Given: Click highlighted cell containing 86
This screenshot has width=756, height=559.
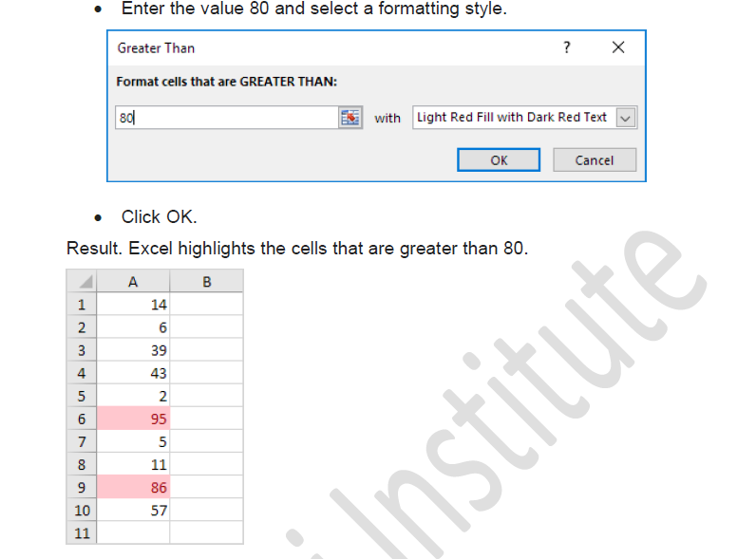Looking at the screenshot, I should click(133, 488).
